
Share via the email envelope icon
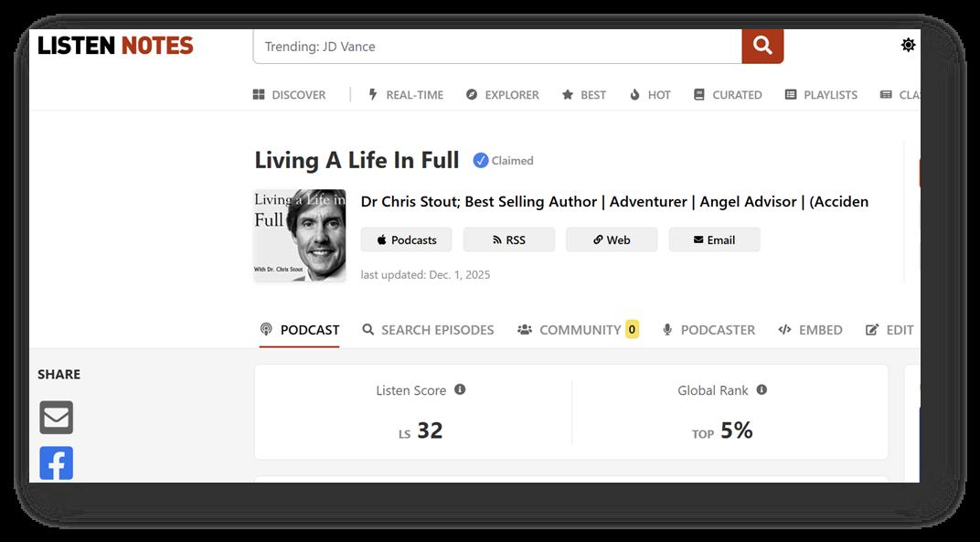pos(57,418)
